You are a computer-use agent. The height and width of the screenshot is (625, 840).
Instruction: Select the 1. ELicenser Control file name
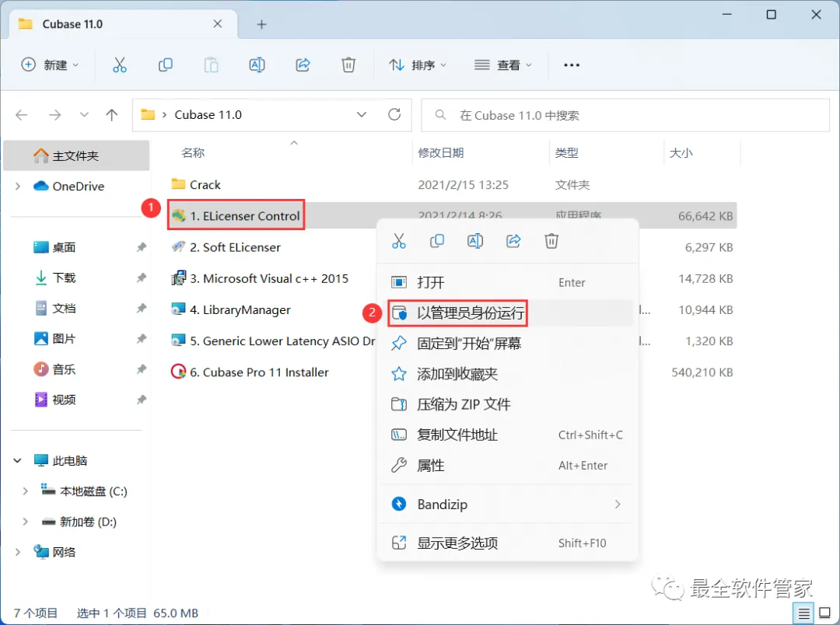[245, 216]
